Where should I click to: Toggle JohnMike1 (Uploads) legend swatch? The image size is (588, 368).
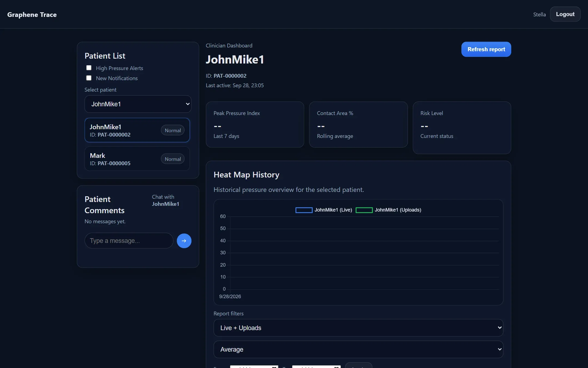tap(364, 210)
